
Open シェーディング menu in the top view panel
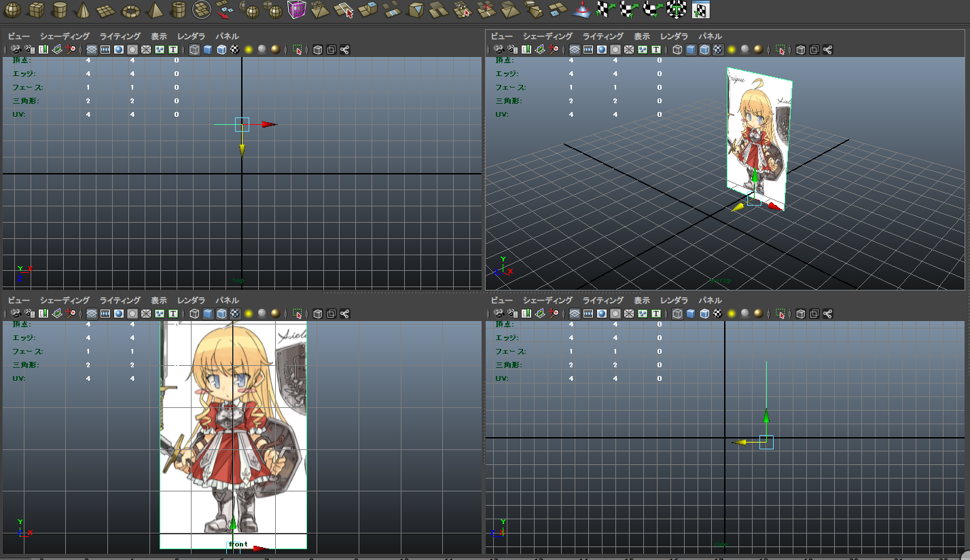coord(65,36)
